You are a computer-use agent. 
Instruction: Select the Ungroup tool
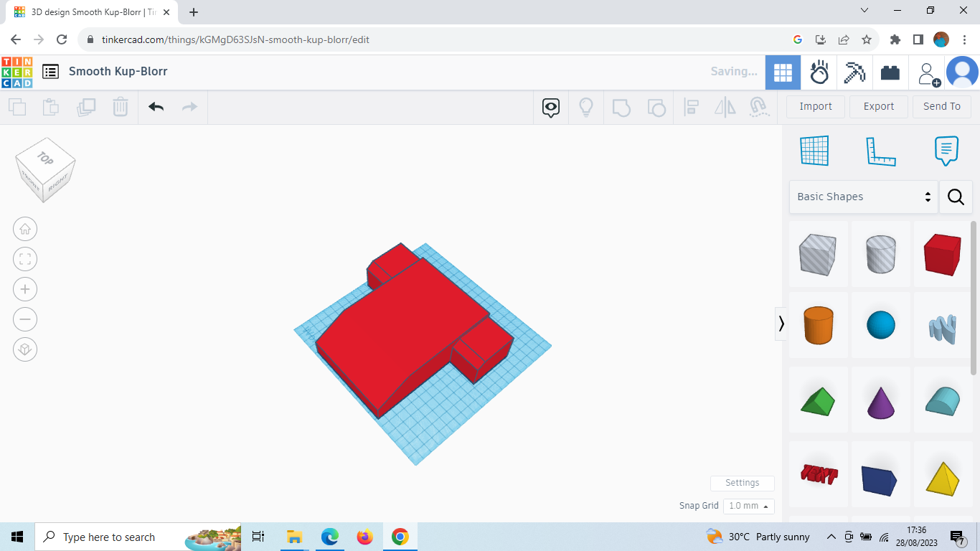pyautogui.click(x=656, y=106)
